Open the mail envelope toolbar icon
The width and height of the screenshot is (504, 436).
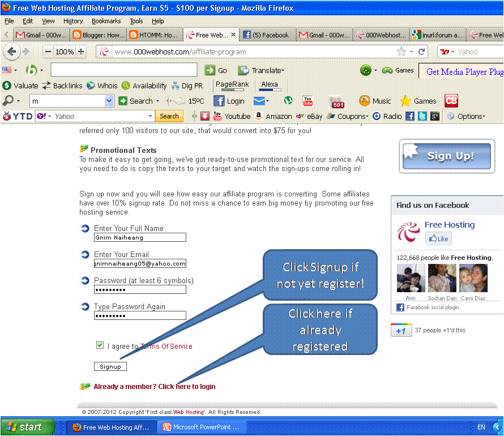click(x=259, y=101)
